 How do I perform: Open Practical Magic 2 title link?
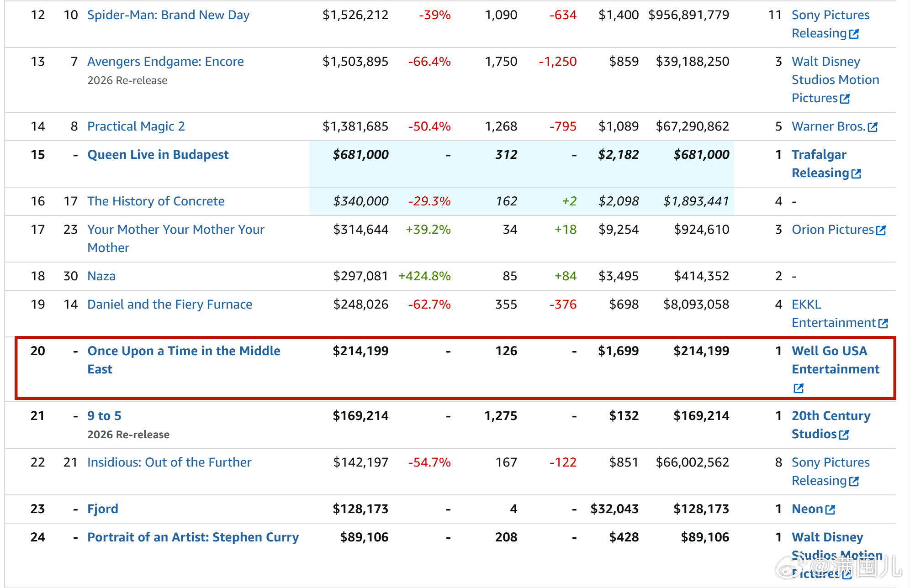point(136,126)
